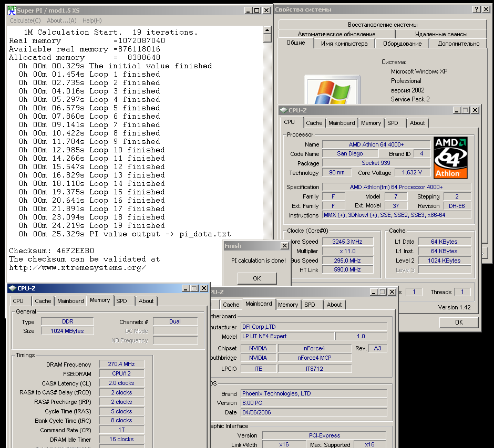Click the HT Link value 590.0 MHz

click(x=347, y=269)
